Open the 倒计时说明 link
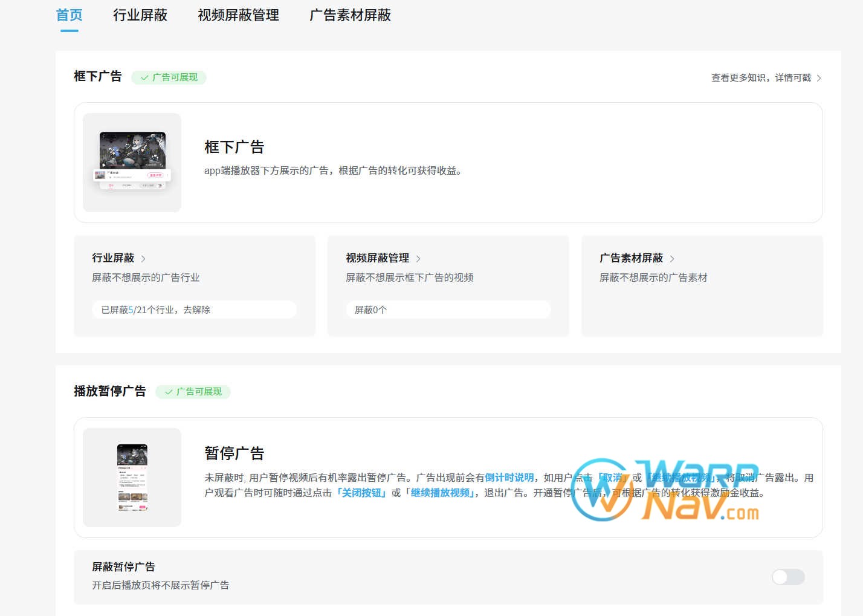The height and width of the screenshot is (616, 863). pyautogui.click(x=508, y=477)
